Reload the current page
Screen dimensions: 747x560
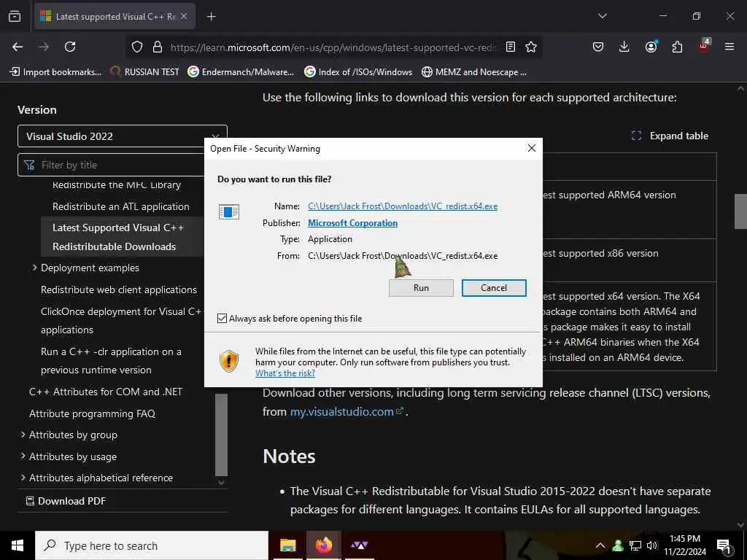tap(70, 47)
